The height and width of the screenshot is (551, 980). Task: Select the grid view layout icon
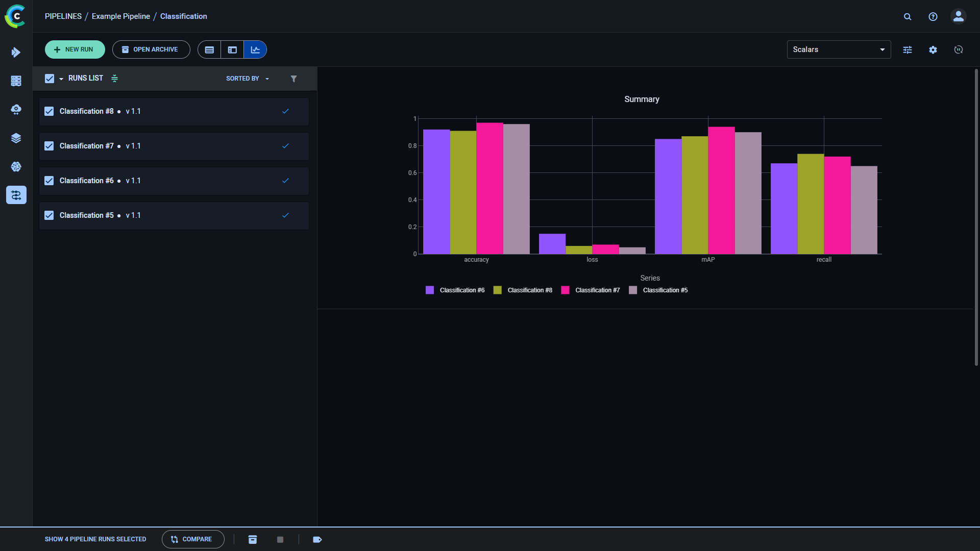pos(232,49)
